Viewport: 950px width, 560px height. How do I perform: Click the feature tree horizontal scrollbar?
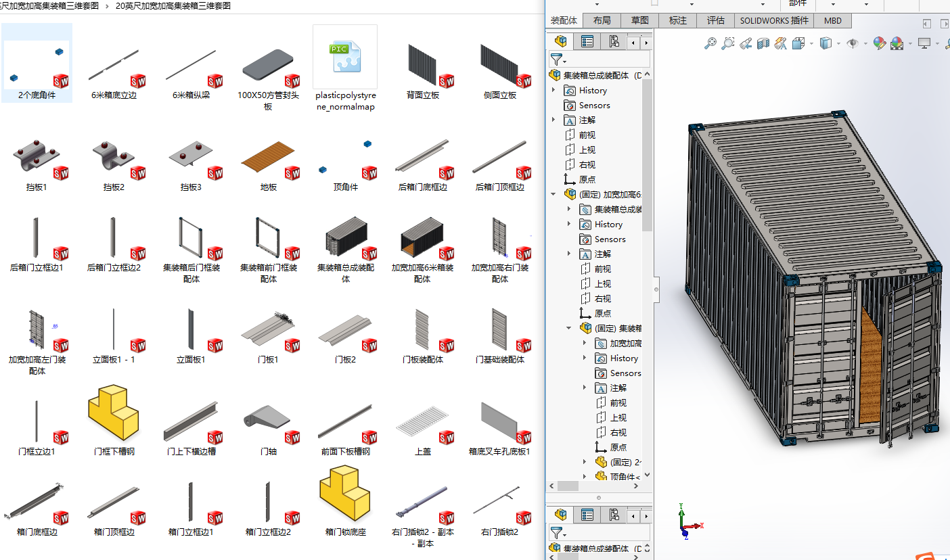[568, 486]
